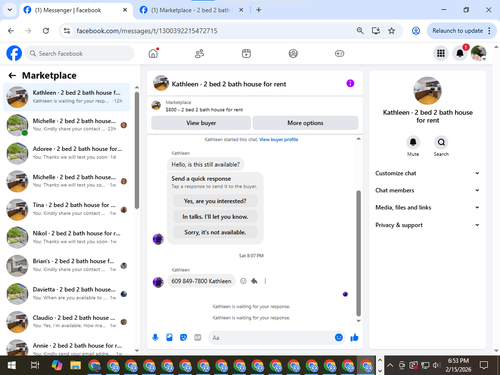Screen dimensions: 500x375
Task: React to the 609 849-7800 message
Action: click(243, 281)
